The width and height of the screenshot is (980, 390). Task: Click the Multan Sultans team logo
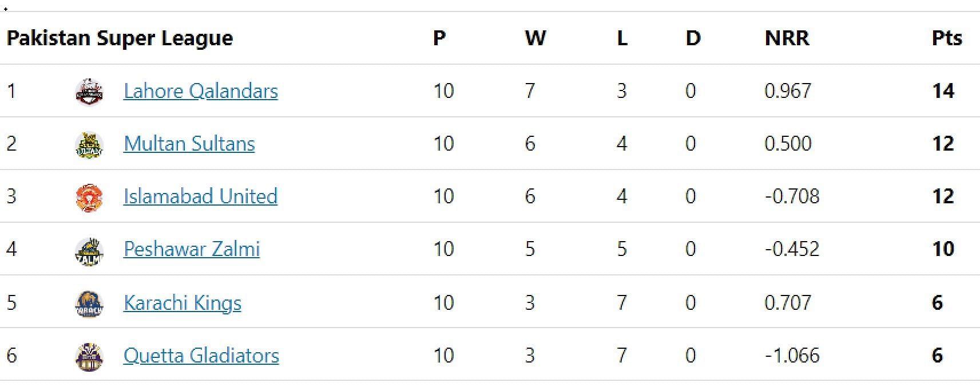click(89, 144)
